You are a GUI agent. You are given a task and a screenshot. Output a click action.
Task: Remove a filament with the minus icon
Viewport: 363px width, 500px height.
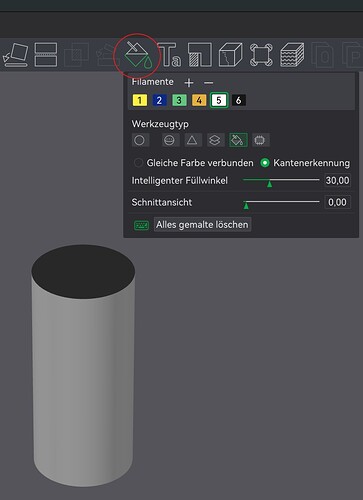[208, 82]
